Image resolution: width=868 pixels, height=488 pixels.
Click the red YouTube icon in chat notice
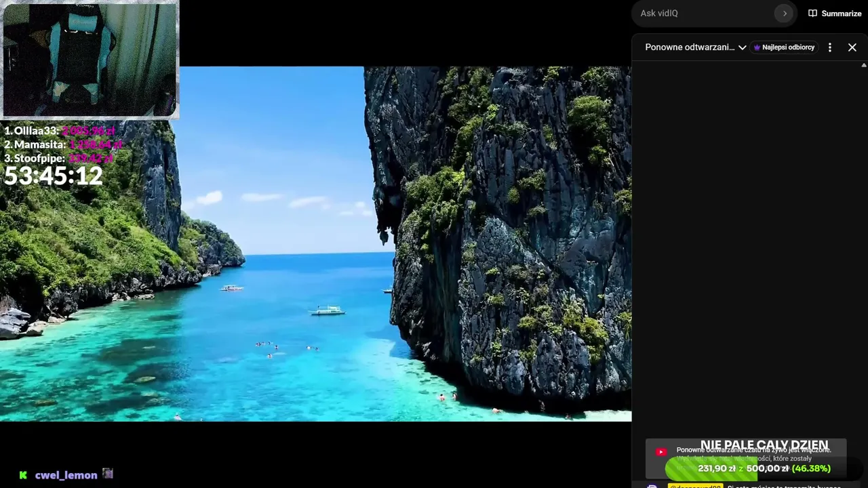(x=661, y=452)
